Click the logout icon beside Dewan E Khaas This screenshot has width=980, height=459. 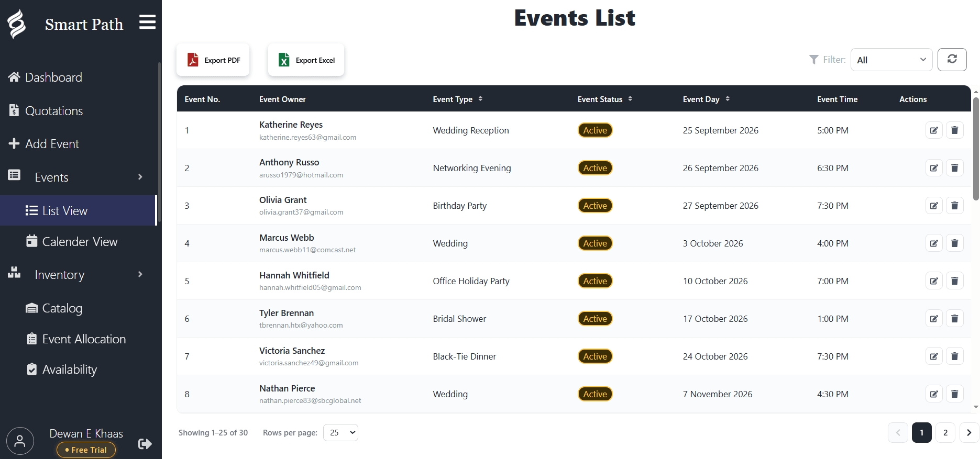[x=145, y=444]
